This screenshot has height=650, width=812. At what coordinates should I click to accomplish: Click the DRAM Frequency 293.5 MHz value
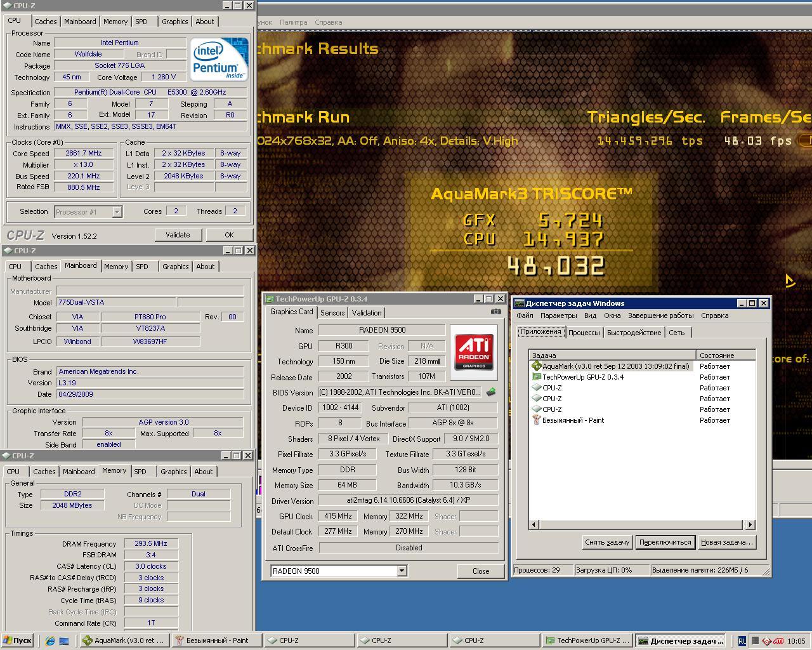151,544
